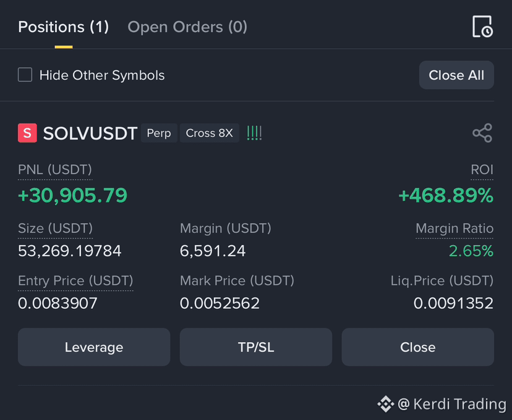Viewport: 512px width, 420px height.
Task: Show Margin Ratio explanation
Action: (454, 229)
